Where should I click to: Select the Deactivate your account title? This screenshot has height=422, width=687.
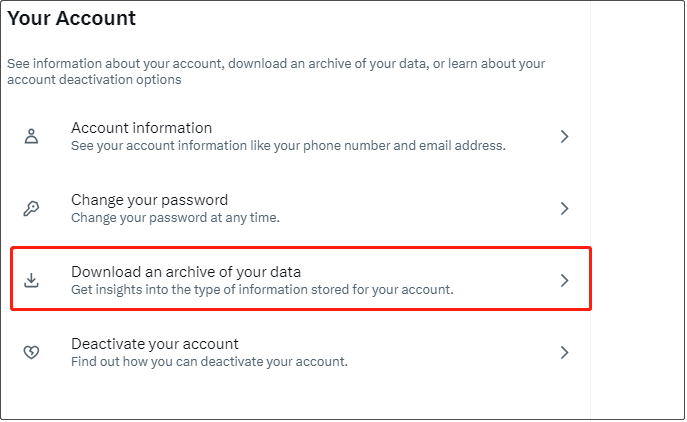coord(154,344)
